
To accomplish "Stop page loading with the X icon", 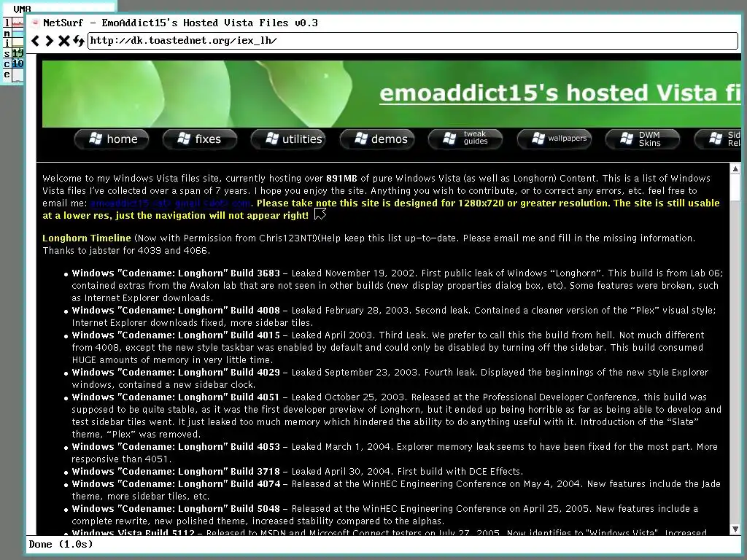I will pos(64,41).
